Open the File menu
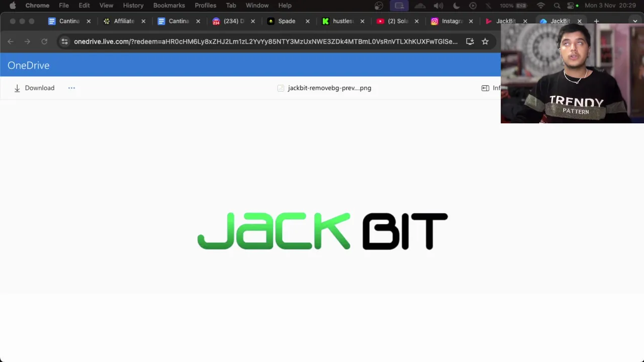644x362 pixels. [64, 6]
